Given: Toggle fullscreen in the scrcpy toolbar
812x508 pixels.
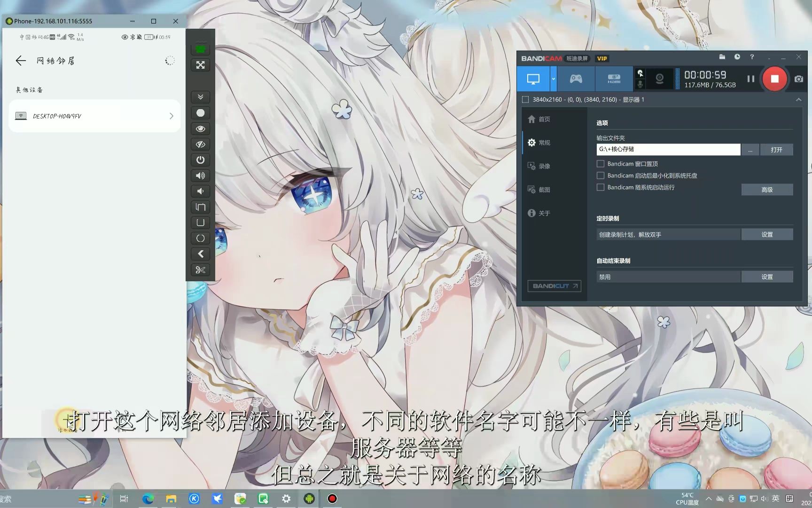Looking at the screenshot, I should click(x=200, y=65).
